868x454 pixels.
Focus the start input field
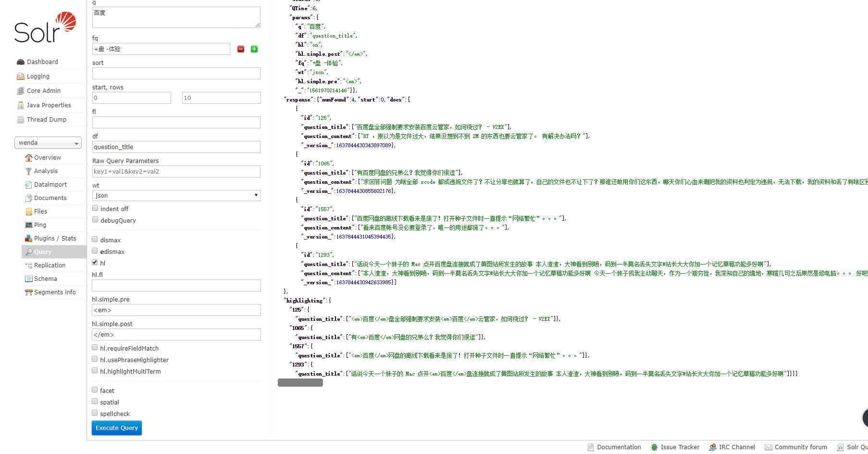tap(132, 98)
